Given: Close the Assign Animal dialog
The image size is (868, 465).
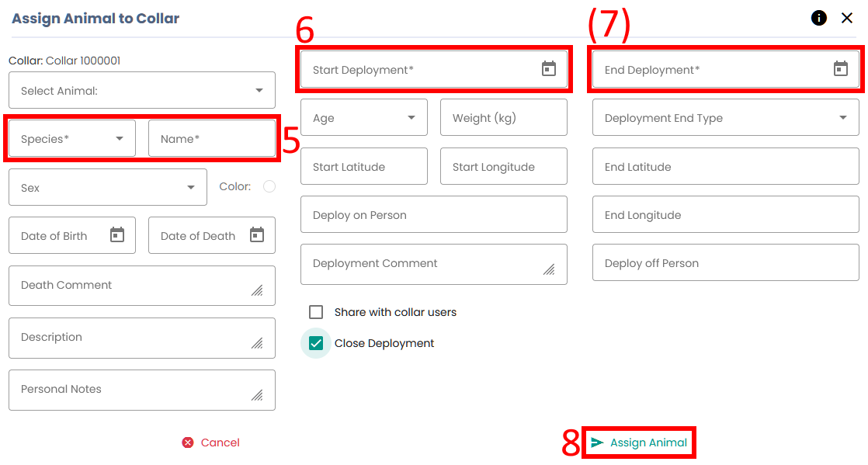Looking at the screenshot, I should (847, 18).
